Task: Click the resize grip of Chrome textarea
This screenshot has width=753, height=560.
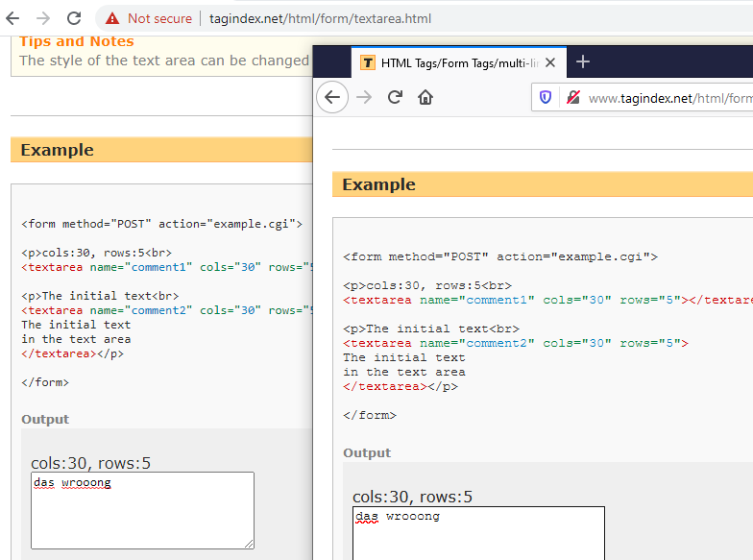Action: click(249, 544)
